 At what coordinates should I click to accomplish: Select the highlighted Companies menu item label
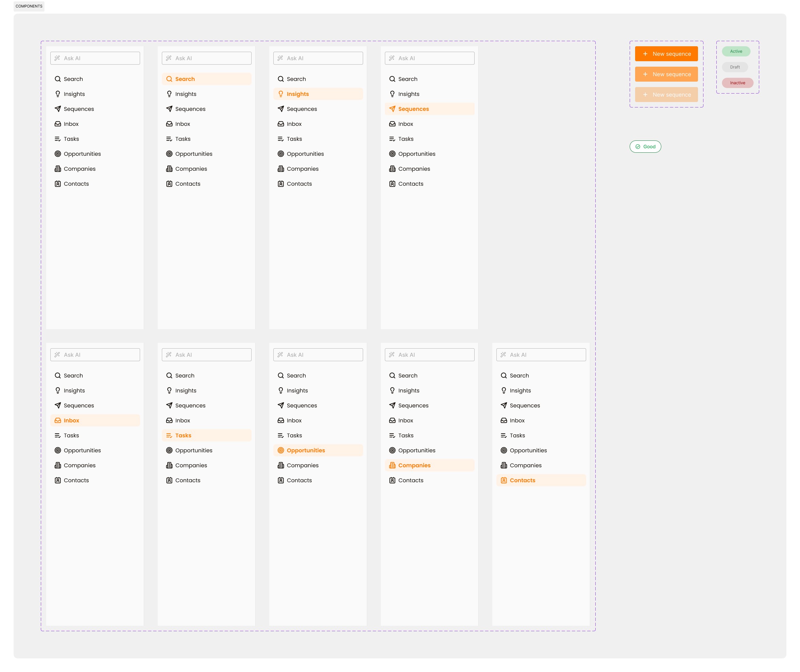coord(414,466)
